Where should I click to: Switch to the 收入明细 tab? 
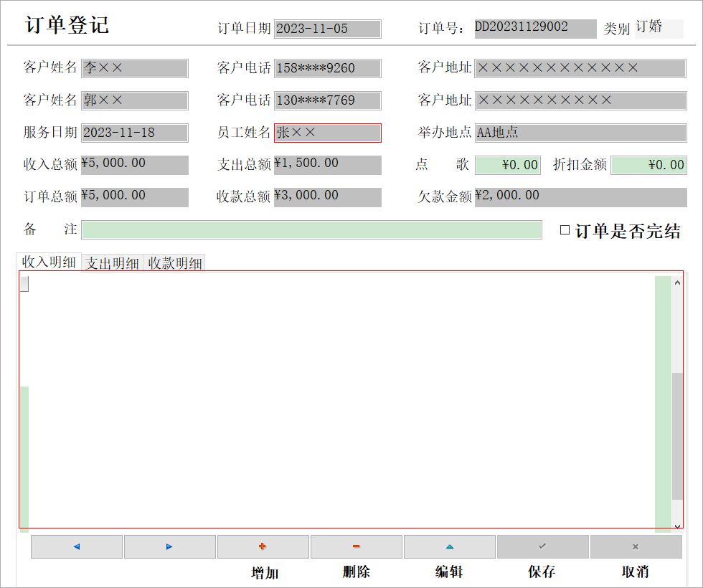coord(49,262)
